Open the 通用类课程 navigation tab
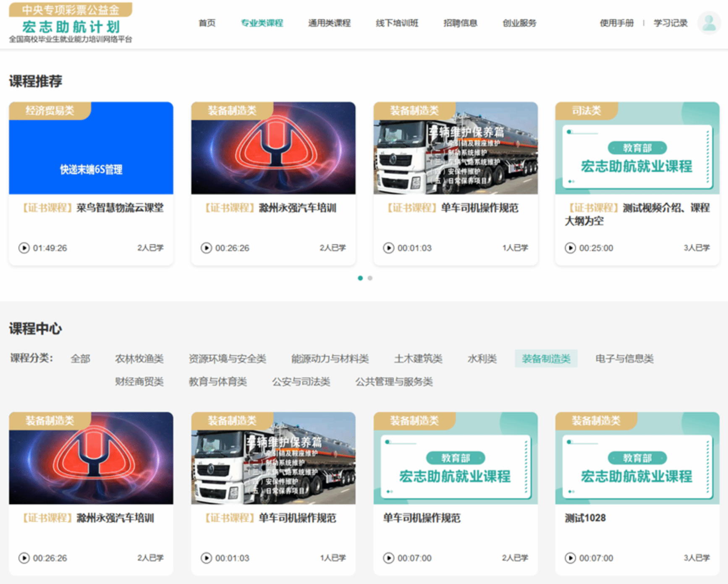Image resolution: width=728 pixels, height=584 pixels. [x=329, y=23]
